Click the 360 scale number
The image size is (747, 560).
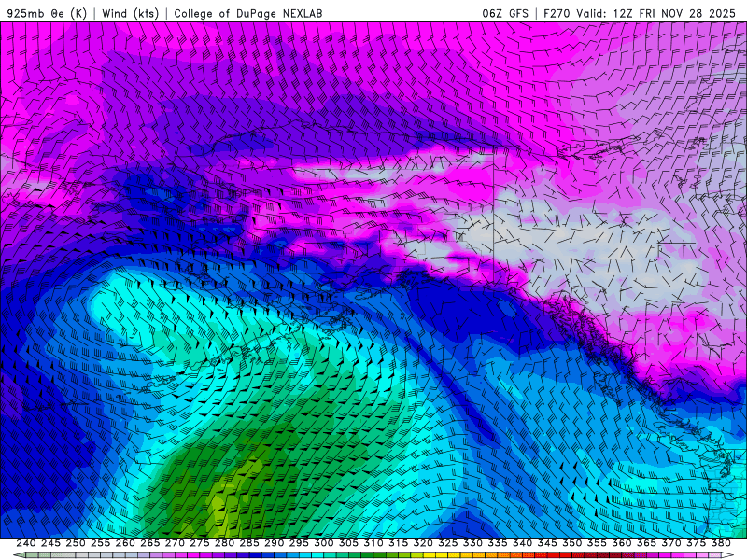tap(621, 543)
